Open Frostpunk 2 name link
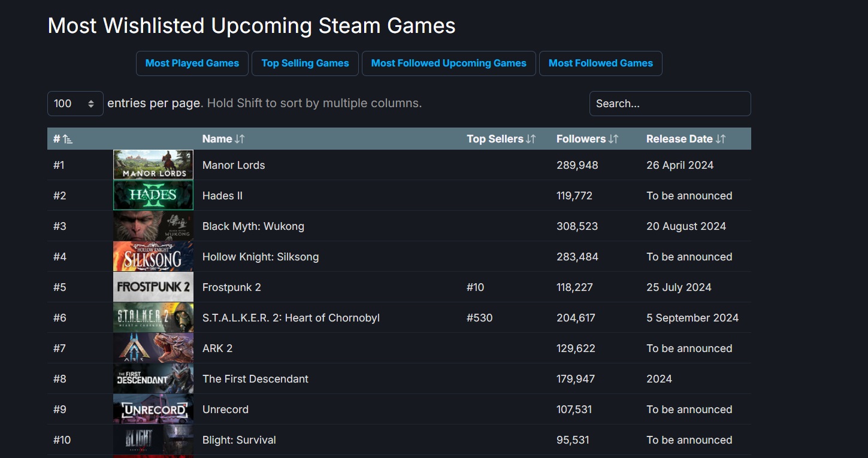 click(x=232, y=287)
